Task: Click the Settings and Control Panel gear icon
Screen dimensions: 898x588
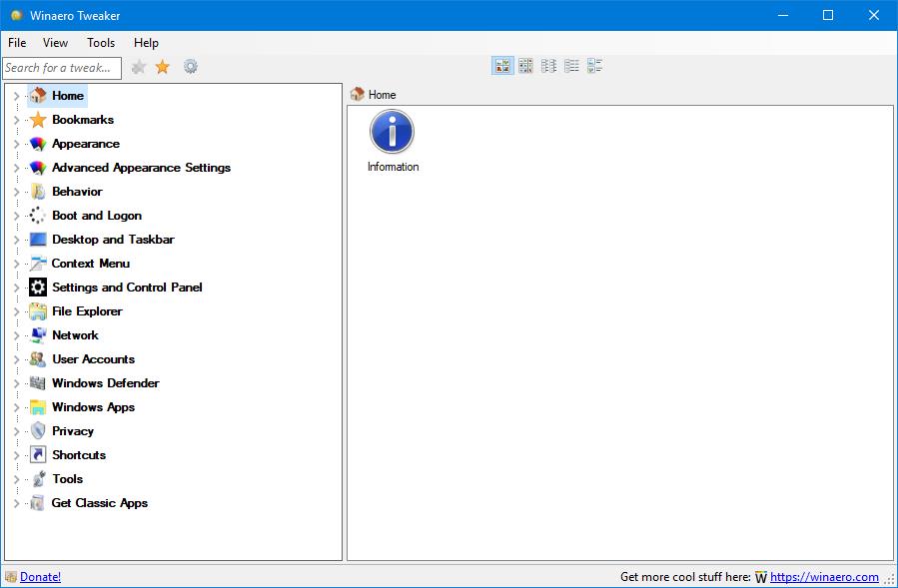Action: point(38,288)
